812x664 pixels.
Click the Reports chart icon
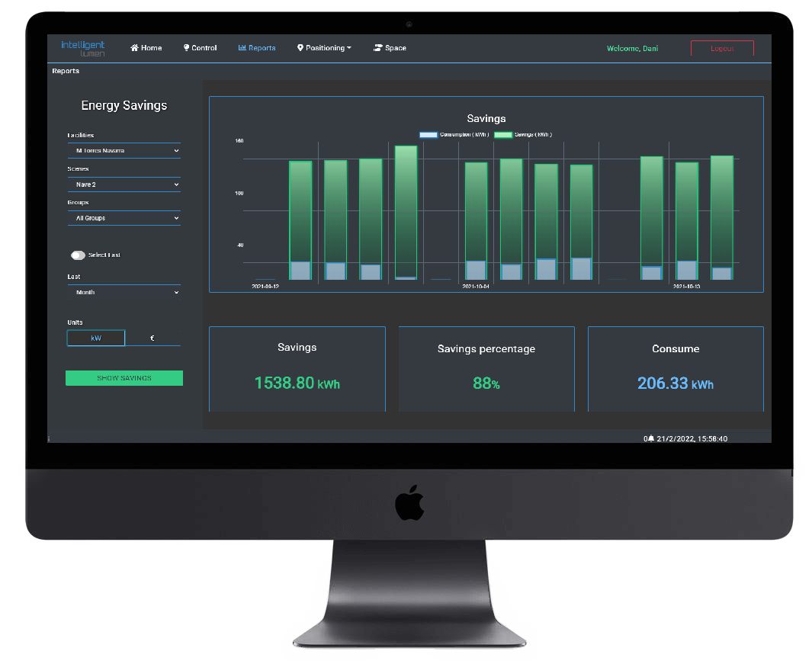pyautogui.click(x=242, y=48)
